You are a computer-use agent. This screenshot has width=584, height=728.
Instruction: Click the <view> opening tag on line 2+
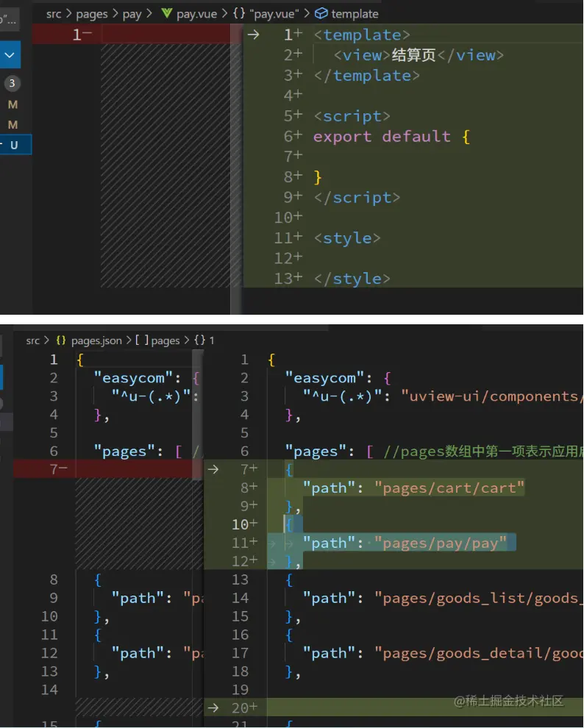(x=362, y=55)
